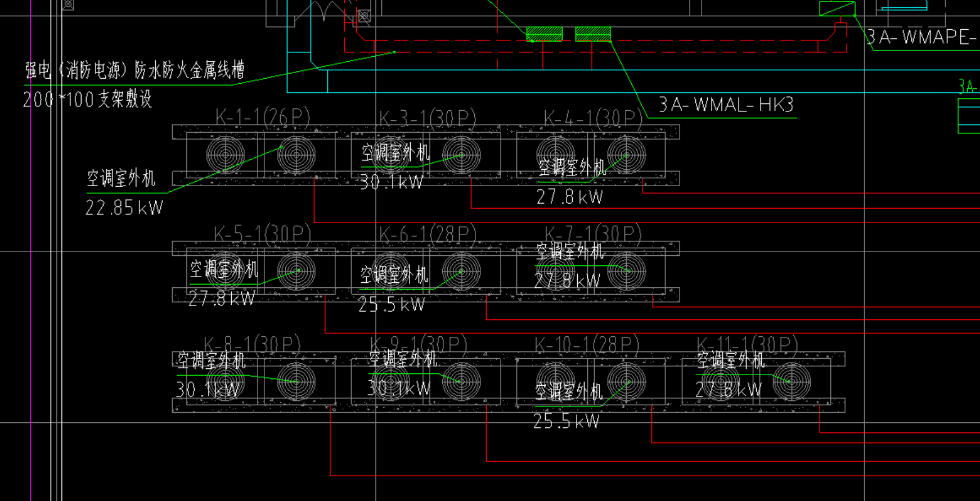This screenshot has height=501, width=980.
Task: Select the 3A-WMAL-HK3 circuit label
Action: tap(726, 105)
